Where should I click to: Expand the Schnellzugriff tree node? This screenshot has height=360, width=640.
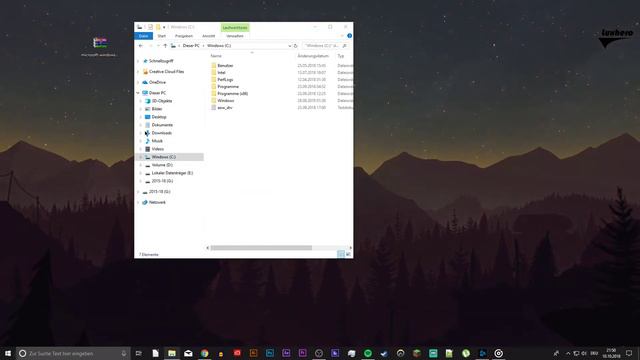[x=138, y=61]
